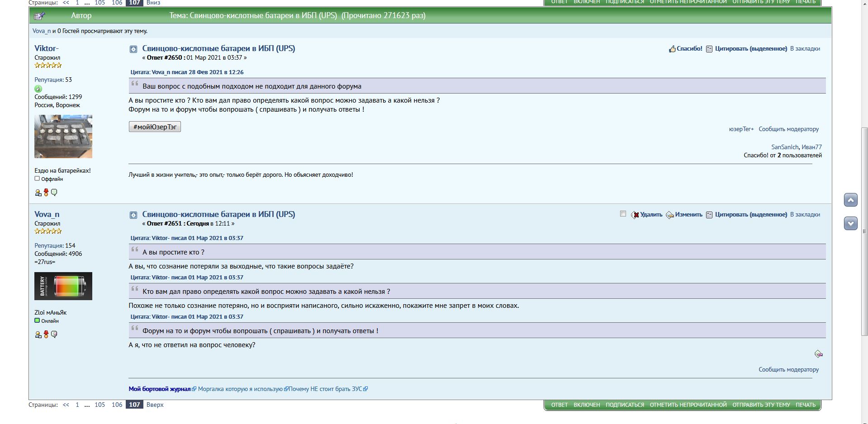The width and height of the screenshot is (868, 424).
Task: Click the topic icon left of Автор header
Action: [x=39, y=16]
